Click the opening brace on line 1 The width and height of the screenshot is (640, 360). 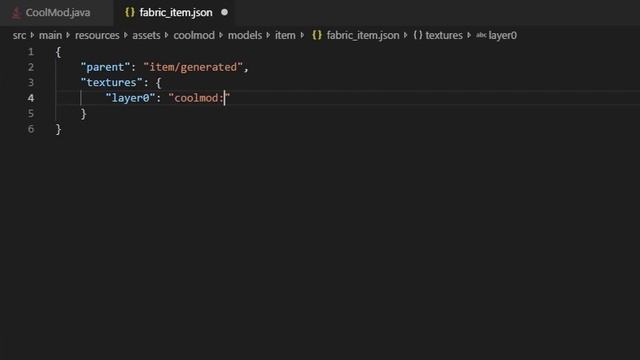(x=58, y=52)
